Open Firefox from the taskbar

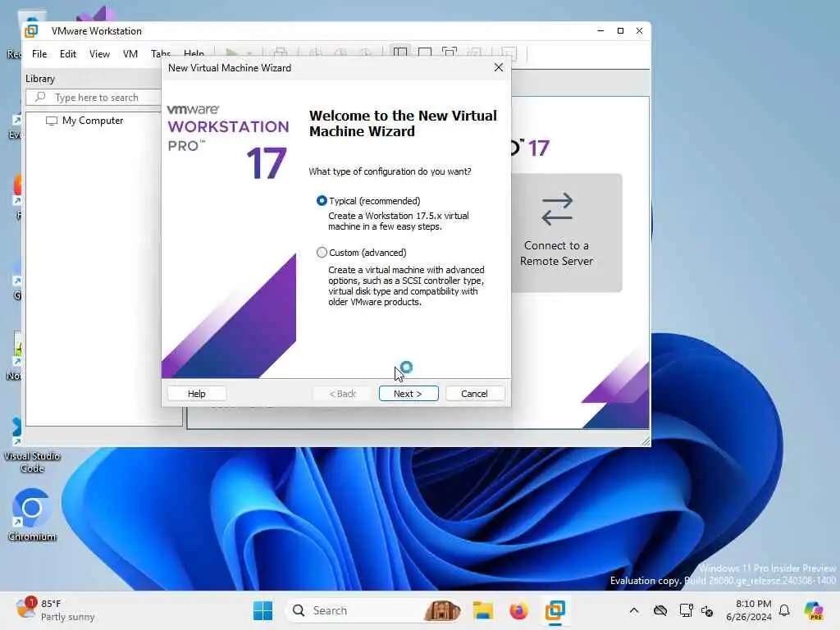pyautogui.click(x=518, y=610)
